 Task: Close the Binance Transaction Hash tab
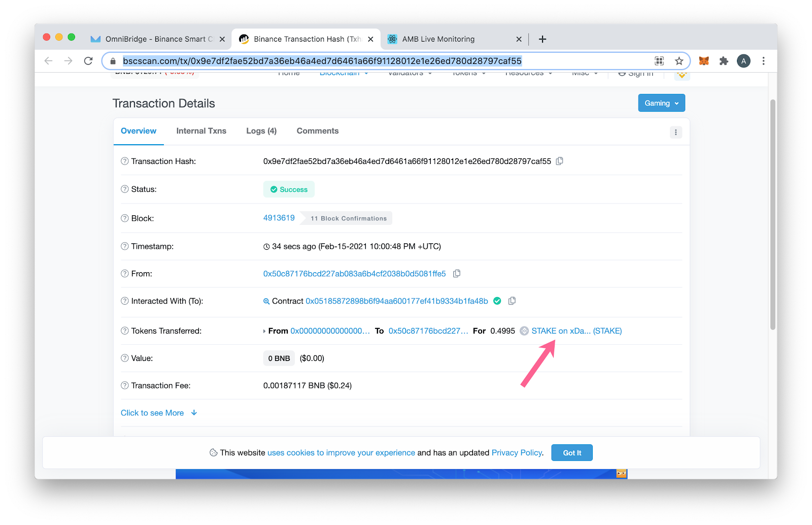(x=370, y=39)
